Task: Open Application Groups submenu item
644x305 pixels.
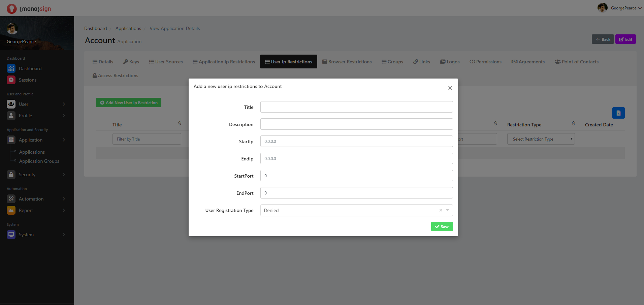Action: click(39, 161)
